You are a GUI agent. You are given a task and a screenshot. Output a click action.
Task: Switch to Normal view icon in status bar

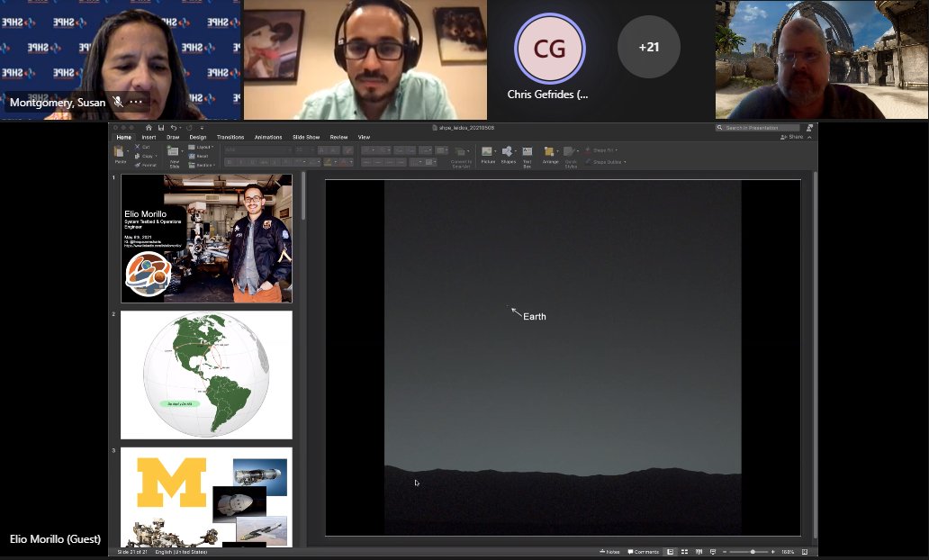pyautogui.click(x=670, y=552)
